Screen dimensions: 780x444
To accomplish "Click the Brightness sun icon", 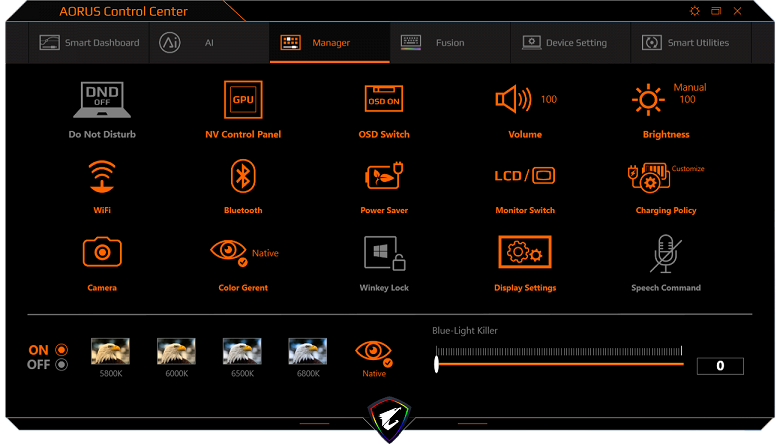I will [x=648, y=99].
